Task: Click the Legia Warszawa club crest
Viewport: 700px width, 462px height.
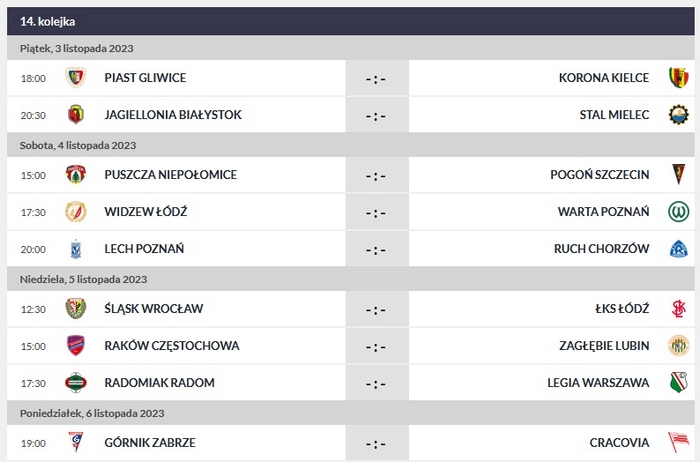Action: [x=678, y=383]
